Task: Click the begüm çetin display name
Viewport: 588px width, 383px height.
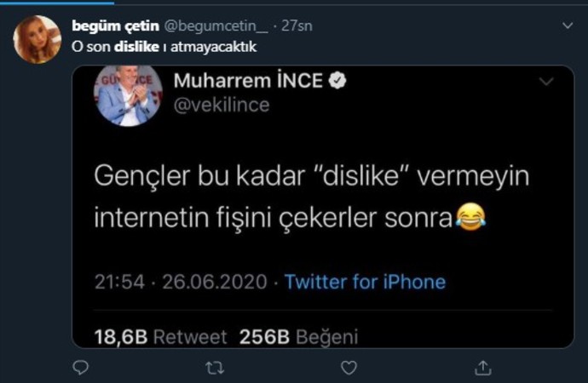Action: point(109,26)
